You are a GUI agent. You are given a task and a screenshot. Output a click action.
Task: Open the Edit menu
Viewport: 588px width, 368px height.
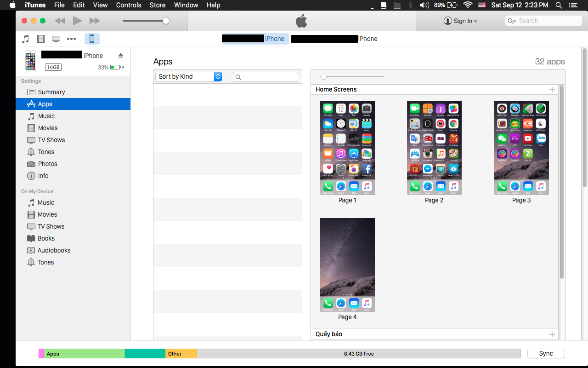(x=79, y=5)
